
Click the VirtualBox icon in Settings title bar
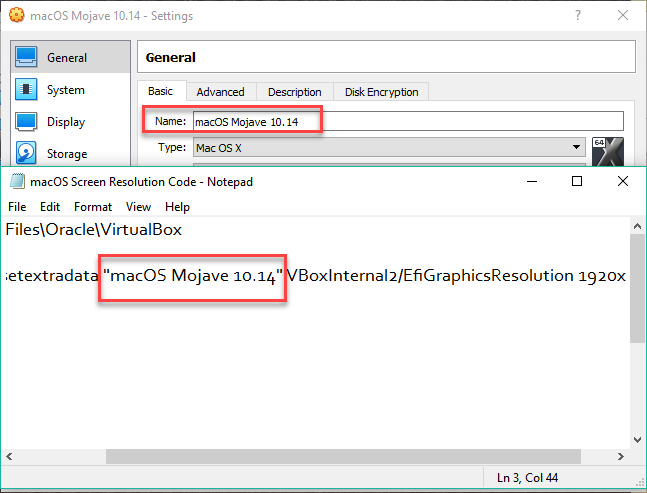coord(13,16)
